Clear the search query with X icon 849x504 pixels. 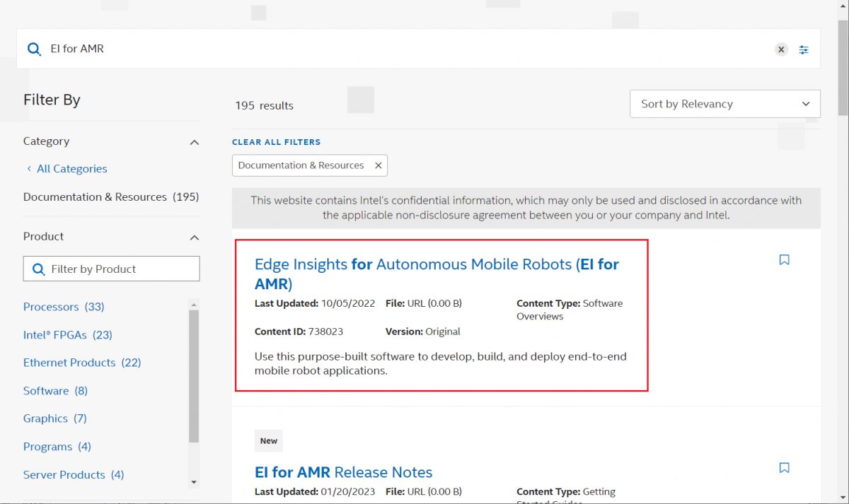click(x=780, y=49)
